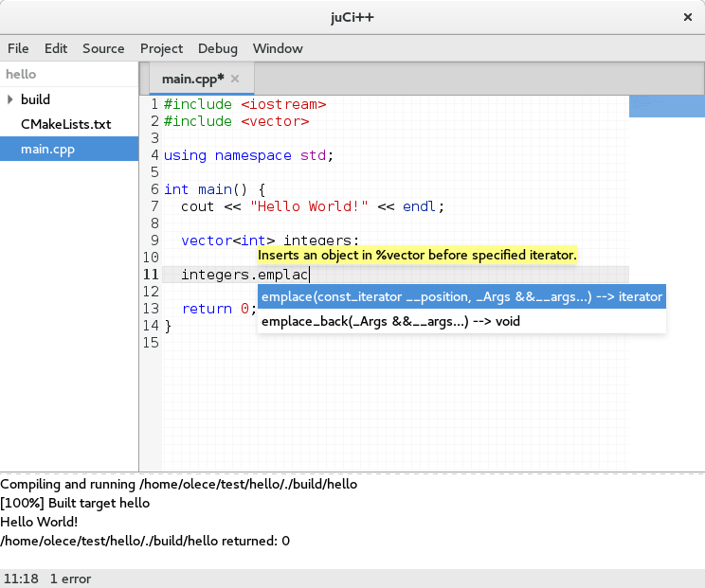Open the Project menu
The image size is (705, 588).
161,48
